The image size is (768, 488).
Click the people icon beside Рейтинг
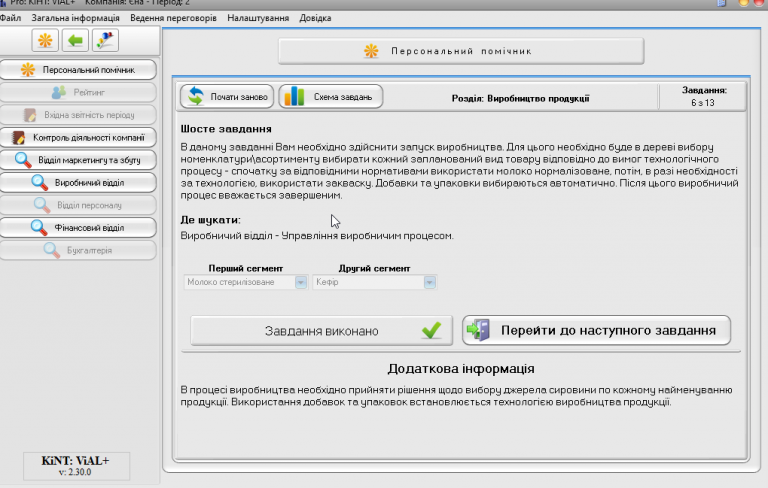(x=59, y=92)
